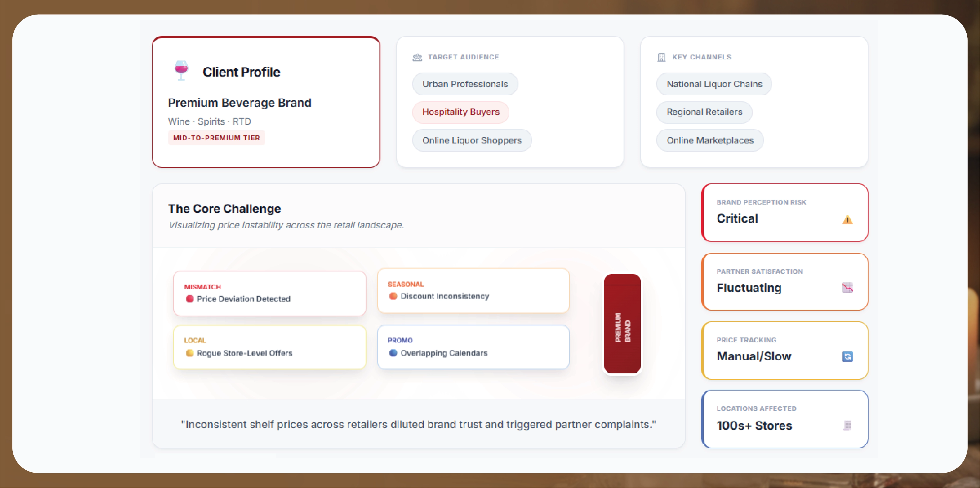Click the orange dot beside Discount Inconsistency
The height and width of the screenshot is (488, 980).
tap(393, 296)
